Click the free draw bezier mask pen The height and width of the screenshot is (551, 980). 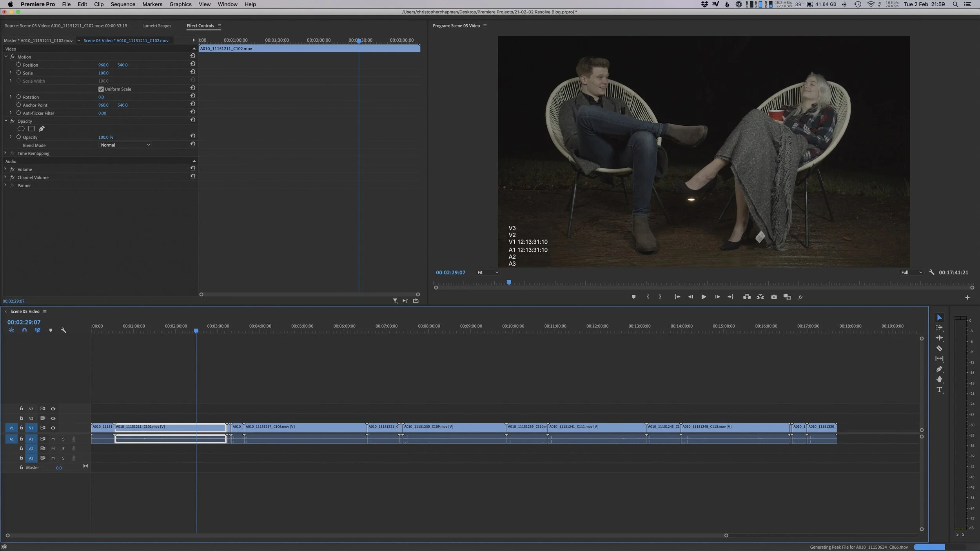[x=42, y=129]
